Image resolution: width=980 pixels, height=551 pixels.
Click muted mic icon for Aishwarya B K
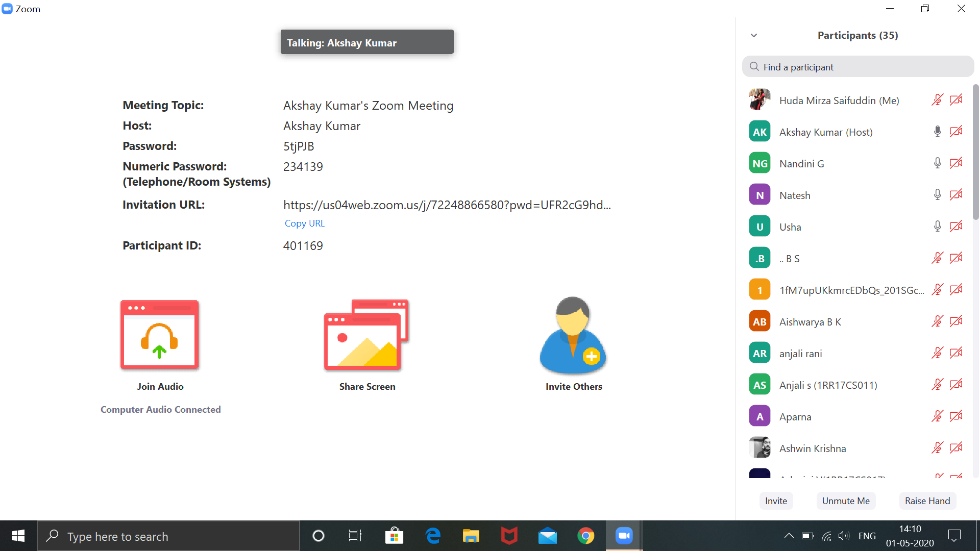(937, 321)
